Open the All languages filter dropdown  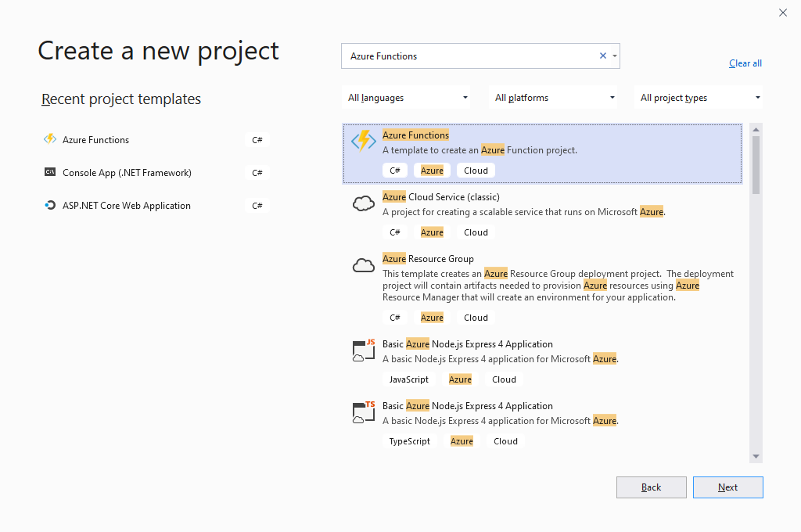(406, 98)
